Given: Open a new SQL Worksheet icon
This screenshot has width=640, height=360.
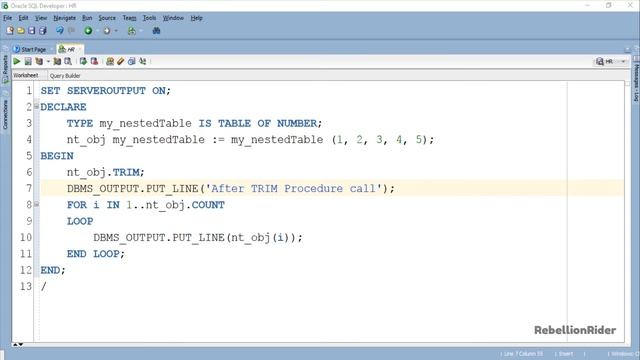Looking at the screenshot, I should click(131, 31).
